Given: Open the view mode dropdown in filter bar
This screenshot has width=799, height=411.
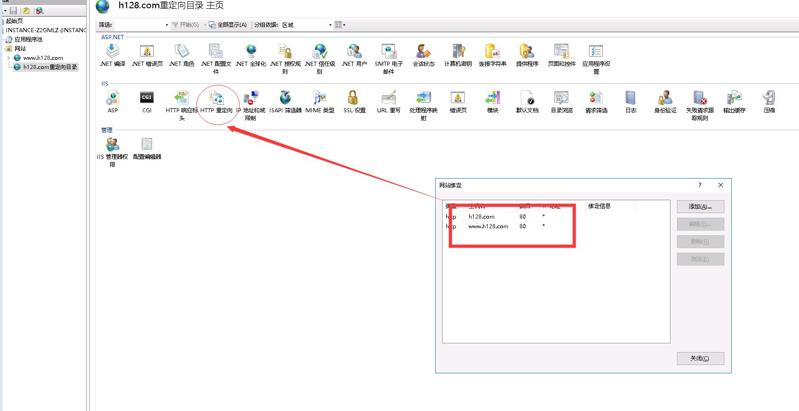Looking at the screenshot, I should (340, 25).
